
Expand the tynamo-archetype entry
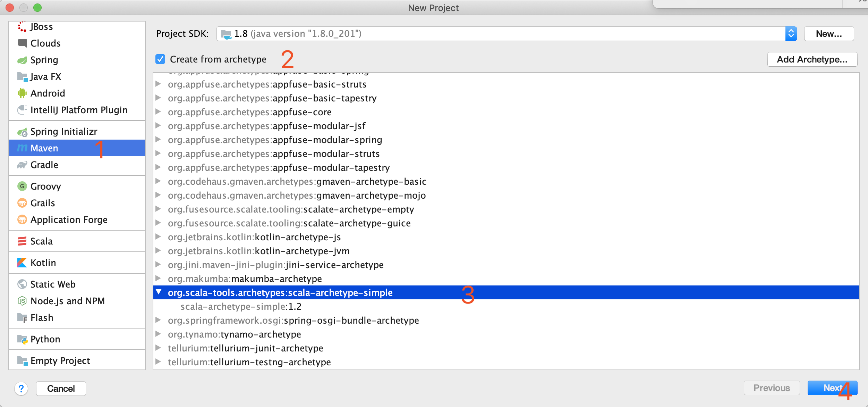click(158, 334)
